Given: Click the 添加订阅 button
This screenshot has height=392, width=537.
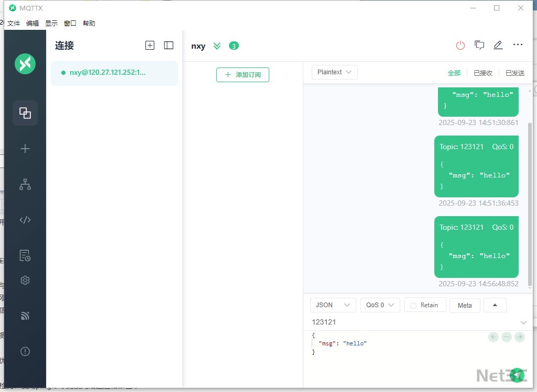Looking at the screenshot, I should point(243,74).
